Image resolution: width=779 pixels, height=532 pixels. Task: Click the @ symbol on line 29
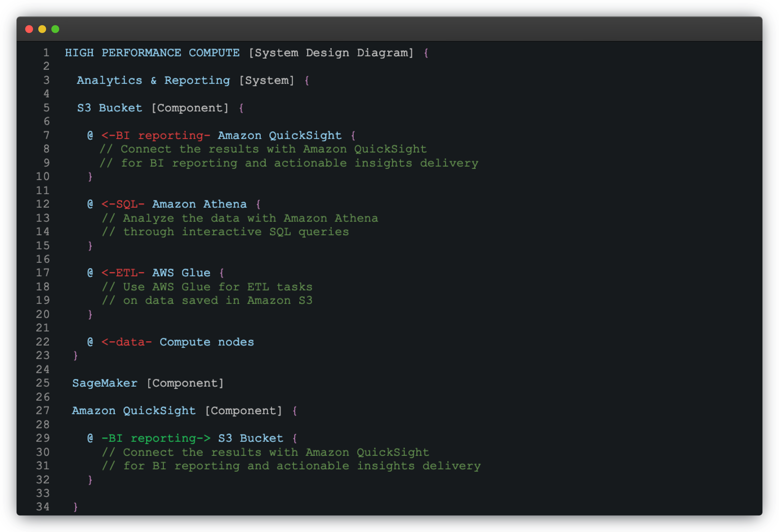point(90,438)
